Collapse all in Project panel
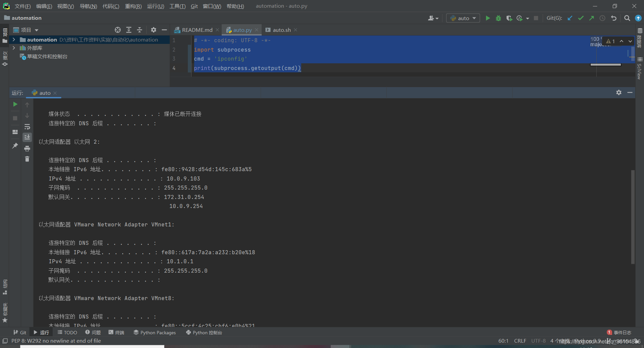This screenshot has height=348, width=644. point(140,30)
